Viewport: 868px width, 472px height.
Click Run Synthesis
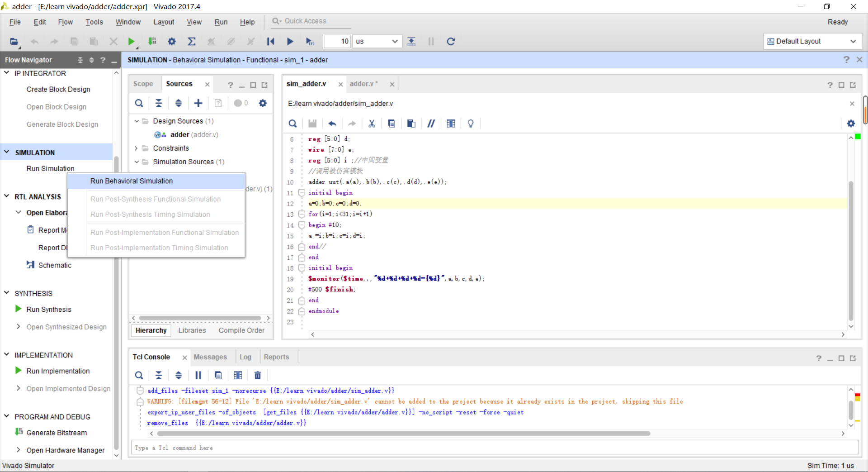(49, 310)
